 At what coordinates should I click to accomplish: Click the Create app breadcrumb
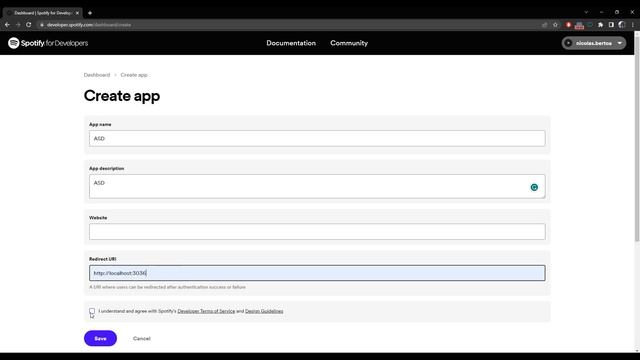coord(134,75)
